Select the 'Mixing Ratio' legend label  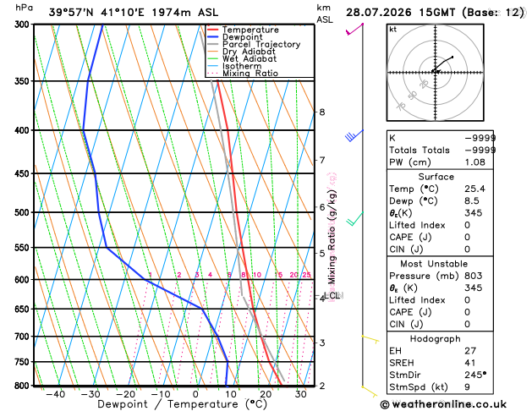point(250,74)
